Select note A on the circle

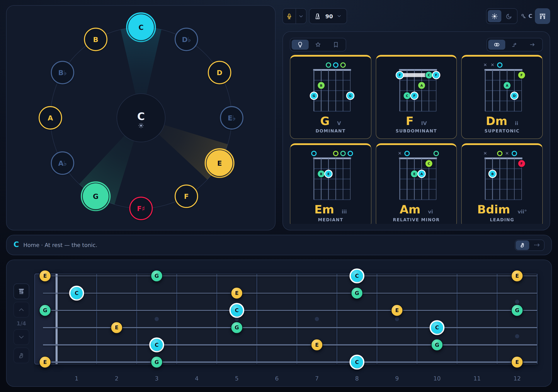point(50,118)
